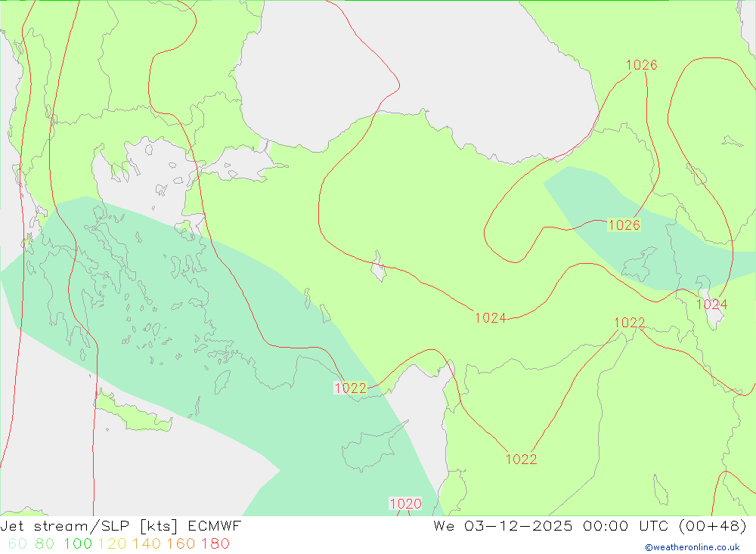Click the weatheronline.co.uk copyright link
756x554 pixels.
[692, 547]
